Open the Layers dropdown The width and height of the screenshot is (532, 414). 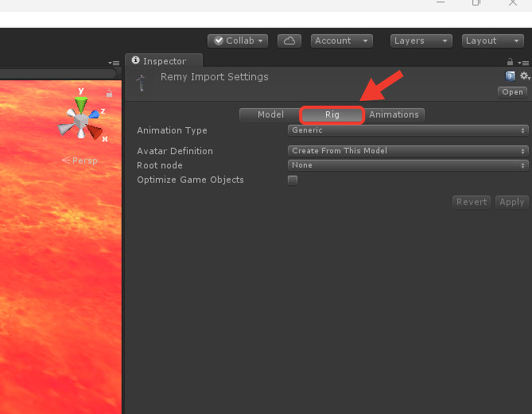click(421, 41)
